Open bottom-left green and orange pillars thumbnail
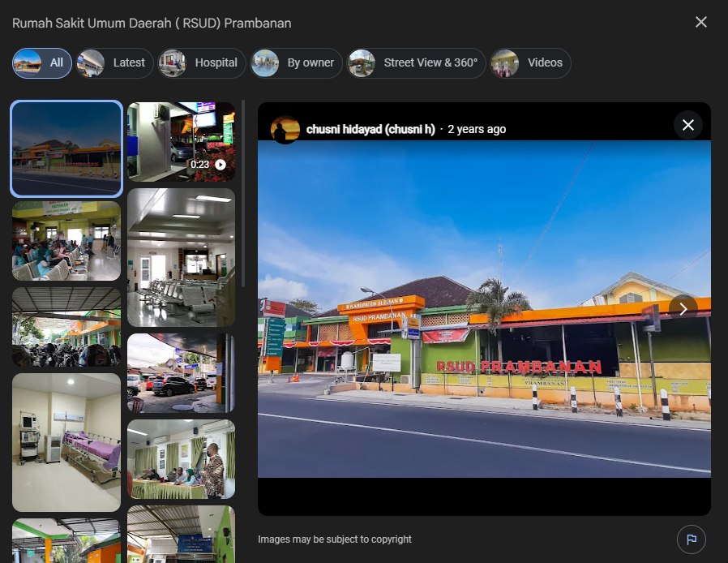The image size is (728, 563). click(x=66, y=541)
